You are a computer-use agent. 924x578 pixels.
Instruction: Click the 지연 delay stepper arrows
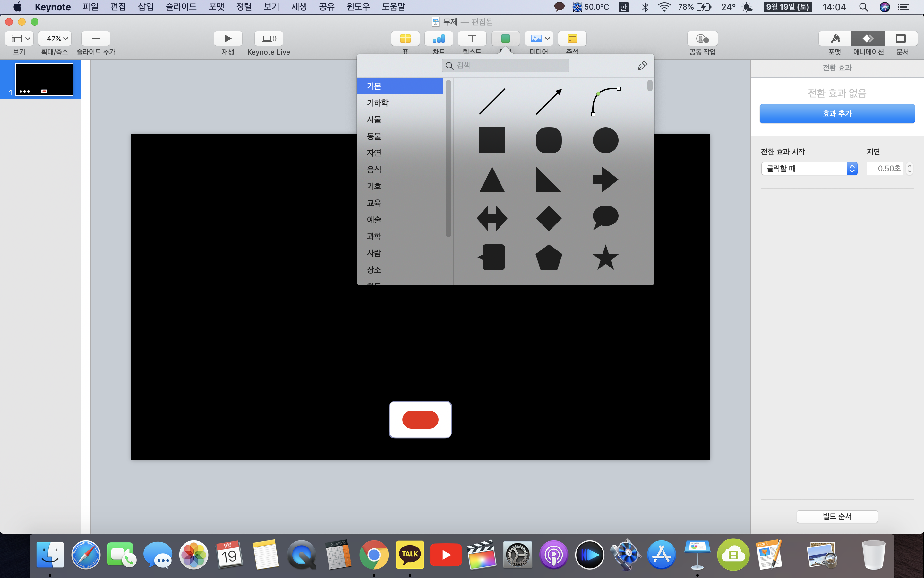(x=910, y=169)
